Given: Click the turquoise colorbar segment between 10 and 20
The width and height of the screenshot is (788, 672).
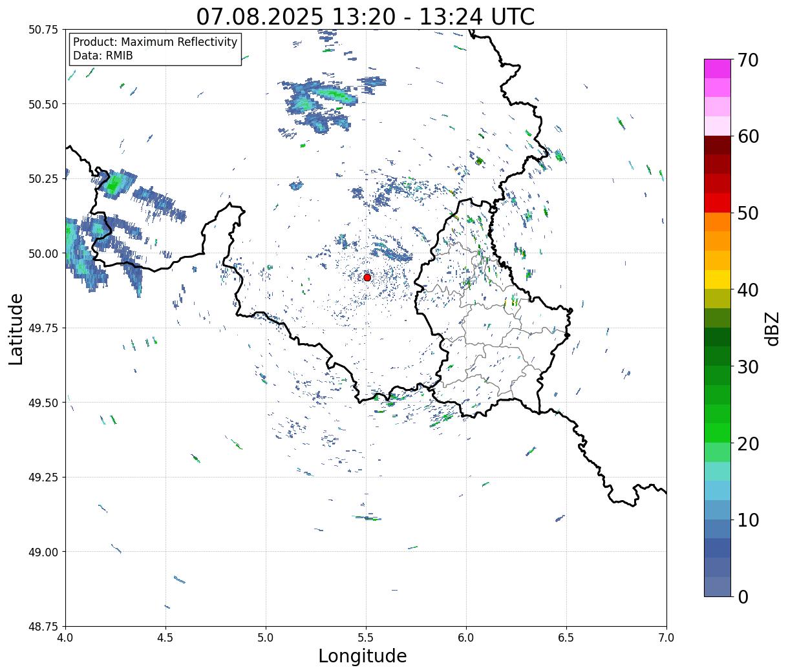Looking at the screenshot, I should pyautogui.click(x=718, y=471).
